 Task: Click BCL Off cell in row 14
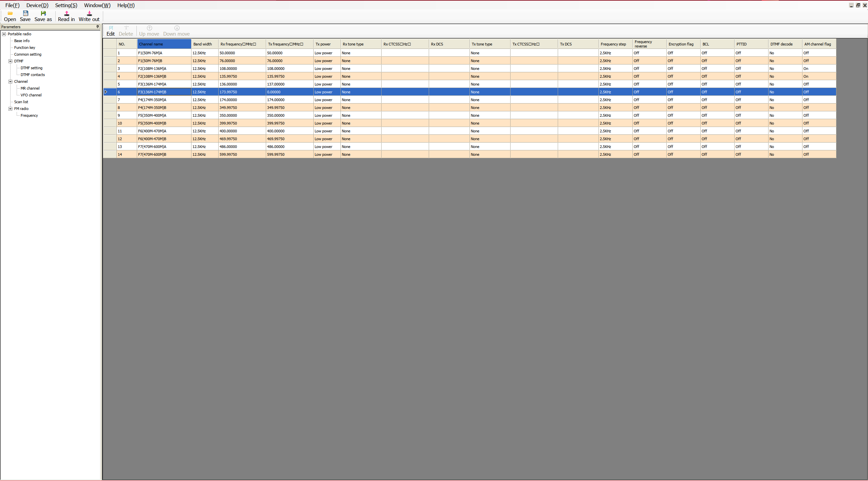click(717, 154)
